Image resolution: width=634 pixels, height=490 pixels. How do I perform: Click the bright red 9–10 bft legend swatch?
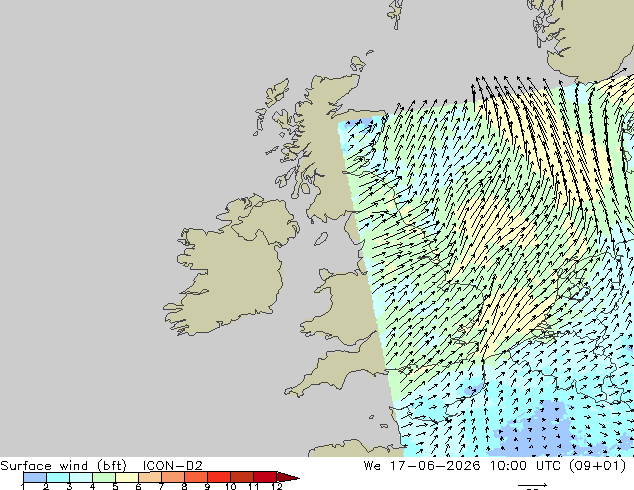[x=219, y=477]
